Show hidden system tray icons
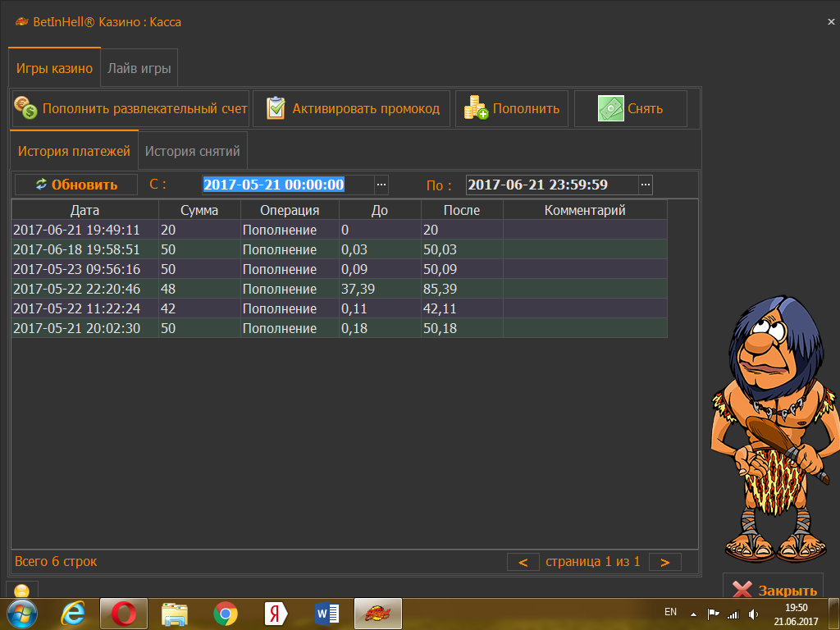Image resolution: width=840 pixels, height=630 pixels. (x=693, y=614)
